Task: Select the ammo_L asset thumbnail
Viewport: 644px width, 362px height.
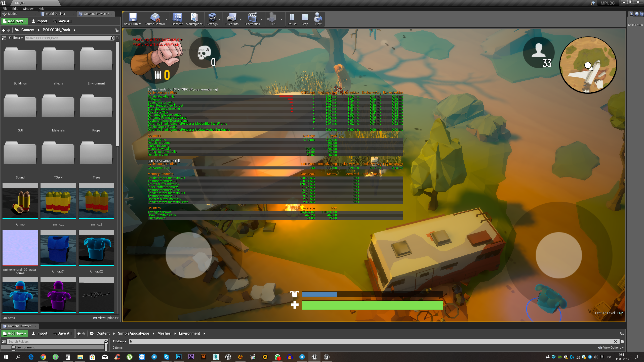Action: [x=58, y=201]
